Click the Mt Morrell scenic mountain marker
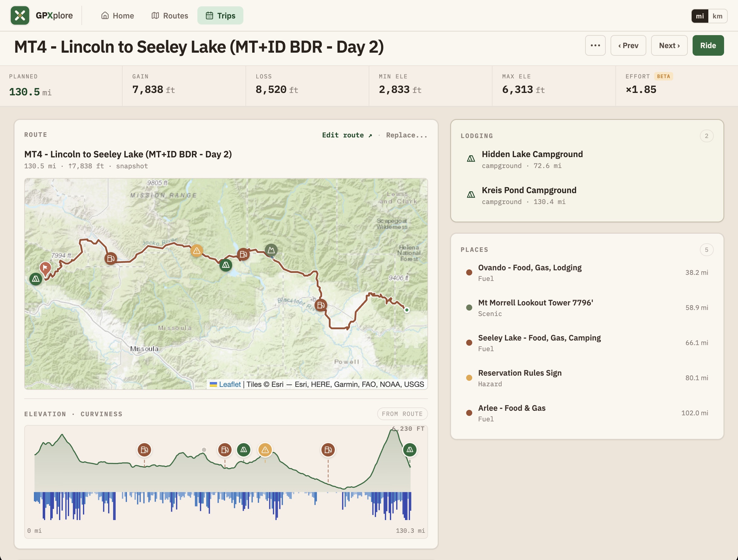The image size is (738, 560). pos(271,250)
